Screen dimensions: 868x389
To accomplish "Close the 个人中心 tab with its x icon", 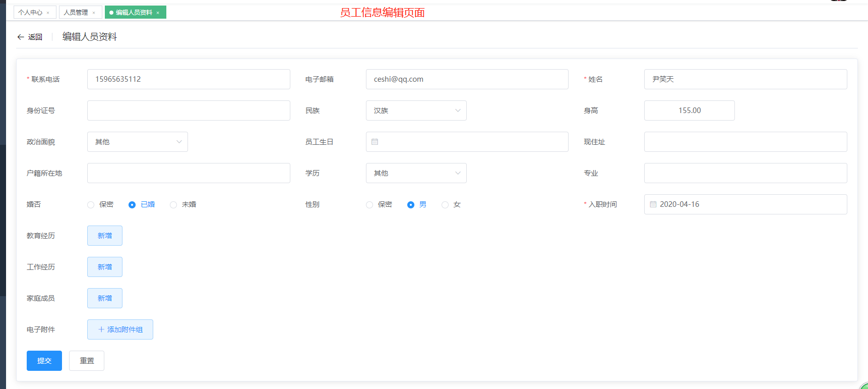I will pos(48,13).
